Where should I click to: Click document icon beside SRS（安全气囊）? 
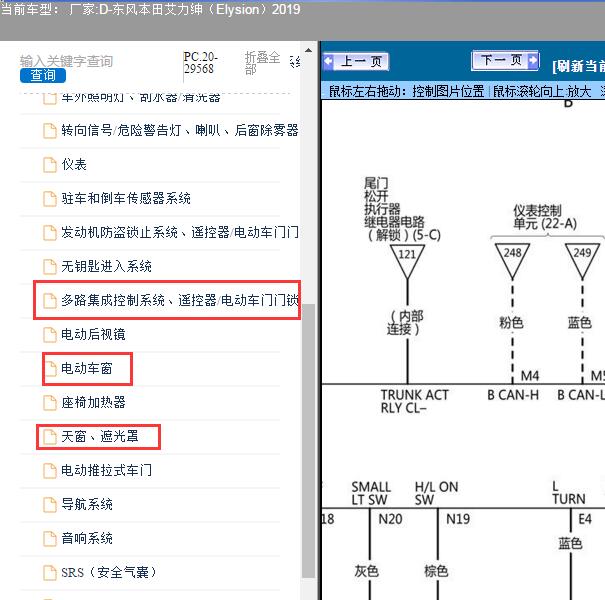pyautogui.click(x=50, y=572)
